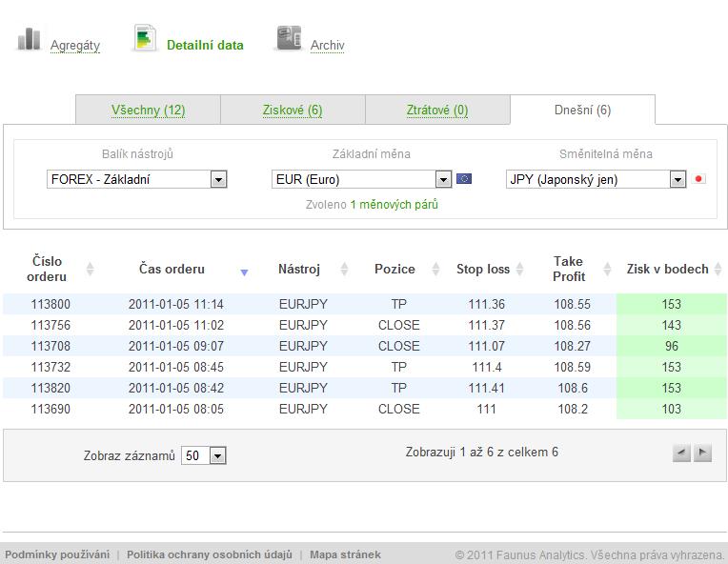Switch to Ziskové (6) tab
Viewport: 728px width, 564px height.
[293, 110]
